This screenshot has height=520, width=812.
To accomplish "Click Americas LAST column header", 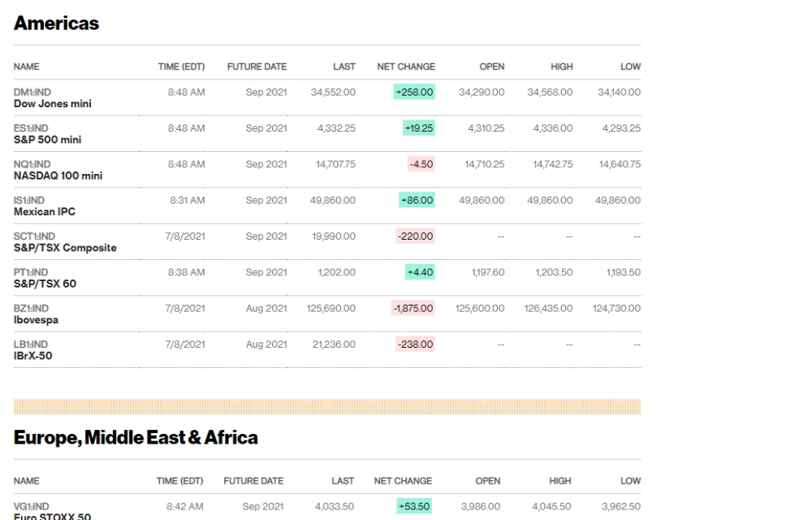I will tap(344, 67).
